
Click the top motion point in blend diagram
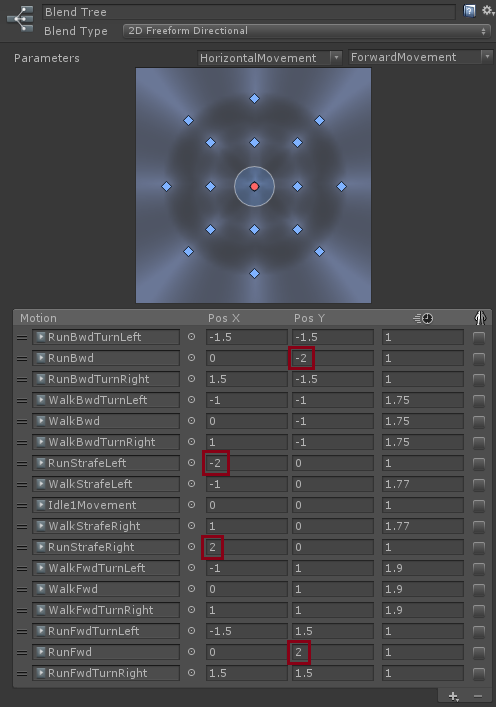tap(254, 98)
